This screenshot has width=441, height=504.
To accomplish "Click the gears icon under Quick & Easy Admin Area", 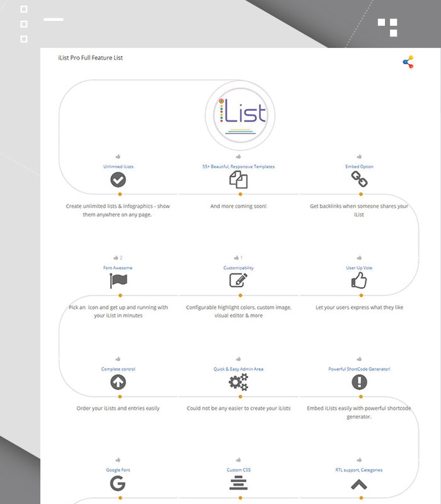I will [x=239, y=382].
